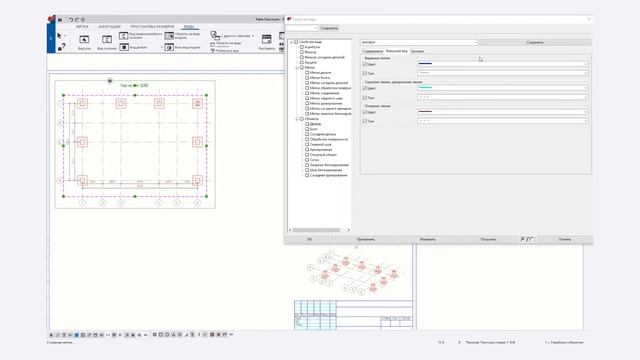This screenshot has width=640, height=360.
Task: Pick cyan color for Скрытые линии
Action: tap(502, 88)
